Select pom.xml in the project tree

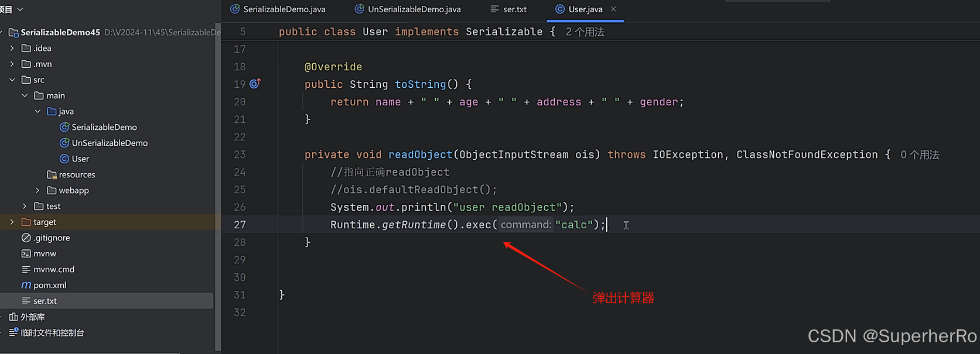point(50,285)
